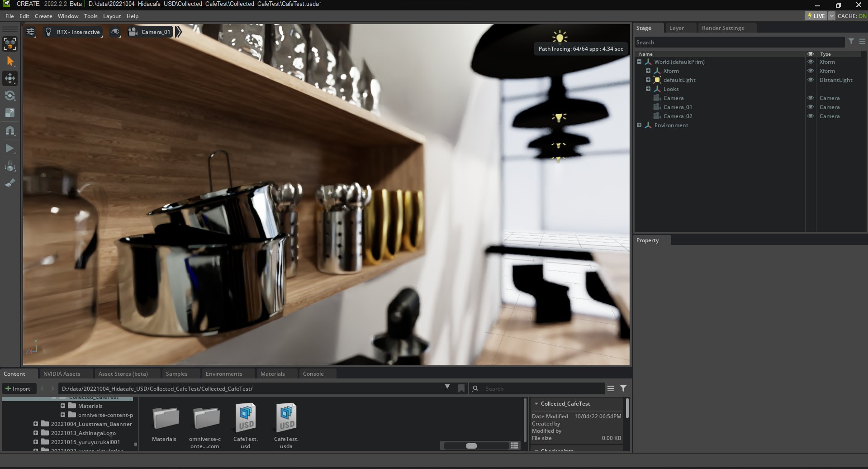Click the Stage search field
The width and height of the screenshot is (868, 469).
[x=739, y=42]
